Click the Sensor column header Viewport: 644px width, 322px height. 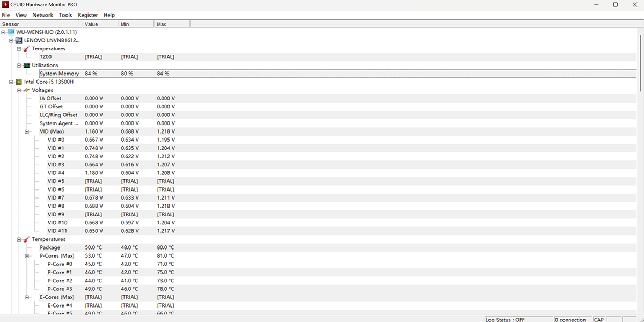click(41, 24)
